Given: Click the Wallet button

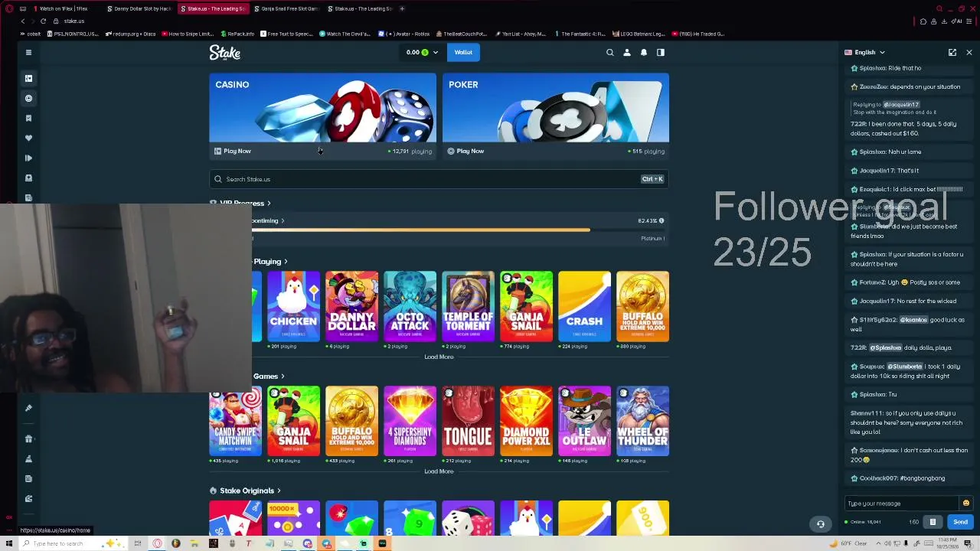Looking at the screenshot, I should click(463, 52).
